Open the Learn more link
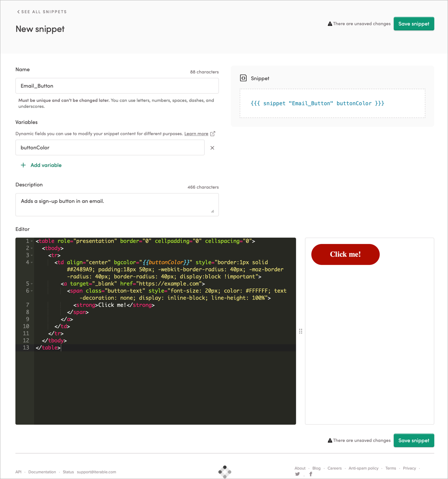448x479 pixels. pos(196,133)
